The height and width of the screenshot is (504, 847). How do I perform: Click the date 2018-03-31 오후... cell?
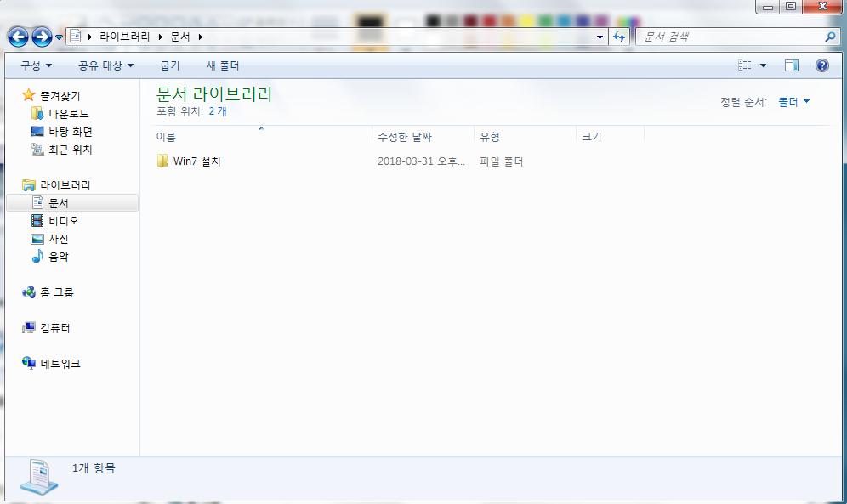[421, 161]
